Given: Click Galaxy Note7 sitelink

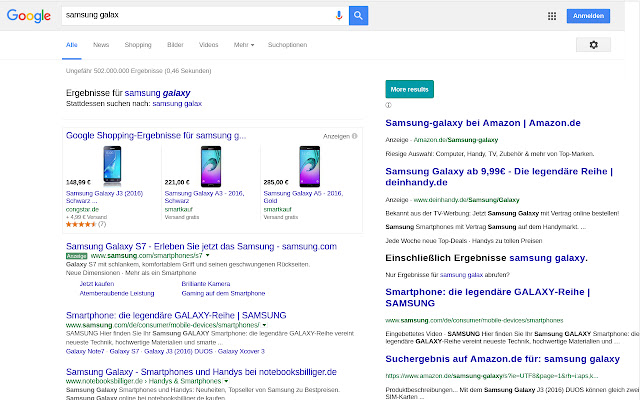Looking at the screenshot, I should (x=85, y=351).
